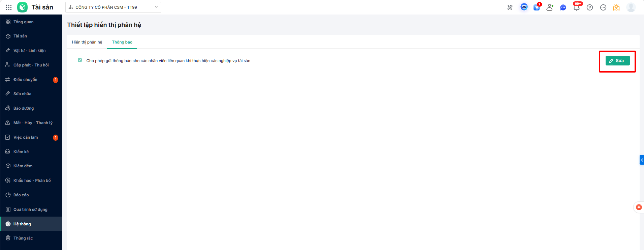This screenshot has width=644, height=250.
Task: Open Kiểm kê menu item
Action: 31,151
